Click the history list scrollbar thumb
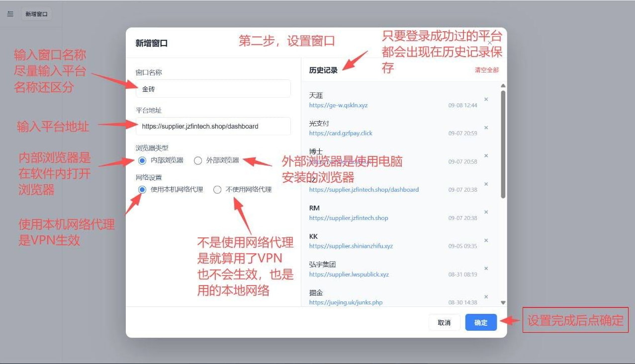The width and height of the screenshot is (635, 364). point(503,144)
